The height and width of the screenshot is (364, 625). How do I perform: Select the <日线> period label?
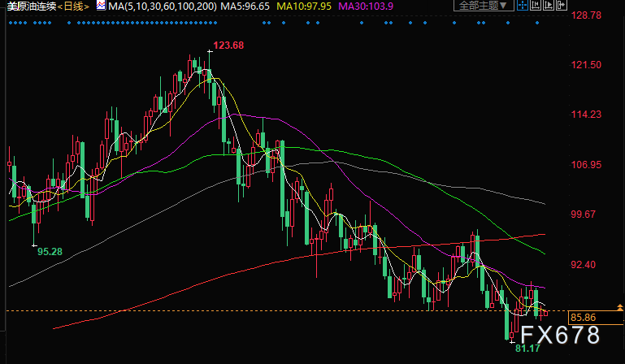[x=73, y=6]
